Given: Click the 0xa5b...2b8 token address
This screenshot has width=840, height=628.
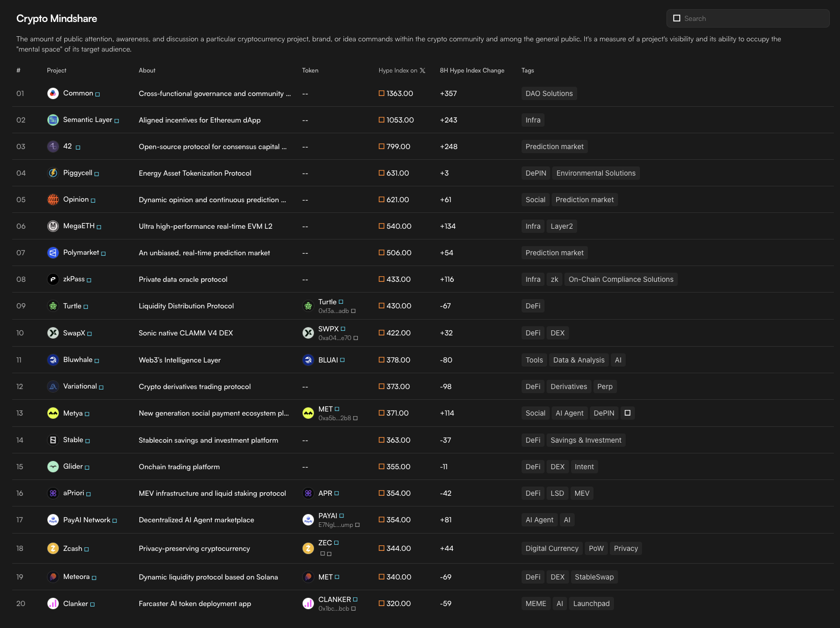Looking at the screenshot, I should 335,418.
